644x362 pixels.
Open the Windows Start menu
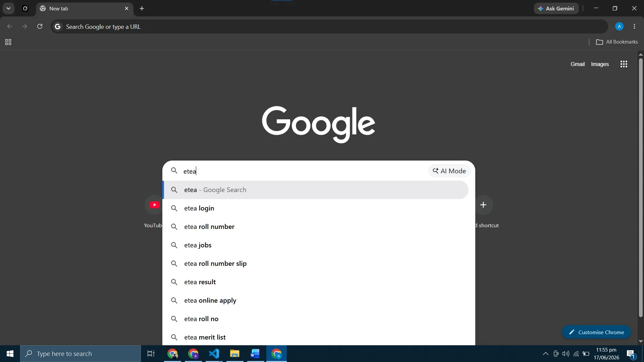(x=10, y=354)
